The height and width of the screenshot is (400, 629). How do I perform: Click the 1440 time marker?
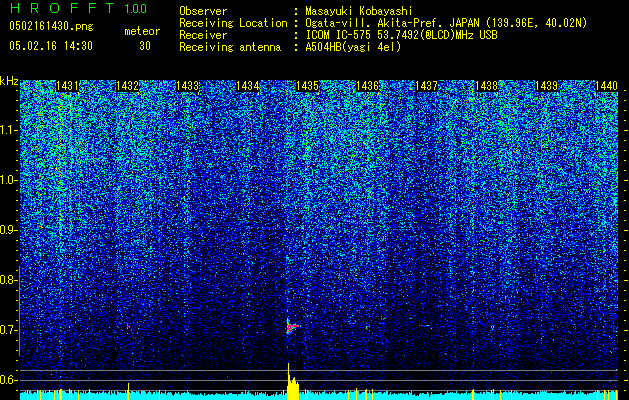tap(606, 86)
